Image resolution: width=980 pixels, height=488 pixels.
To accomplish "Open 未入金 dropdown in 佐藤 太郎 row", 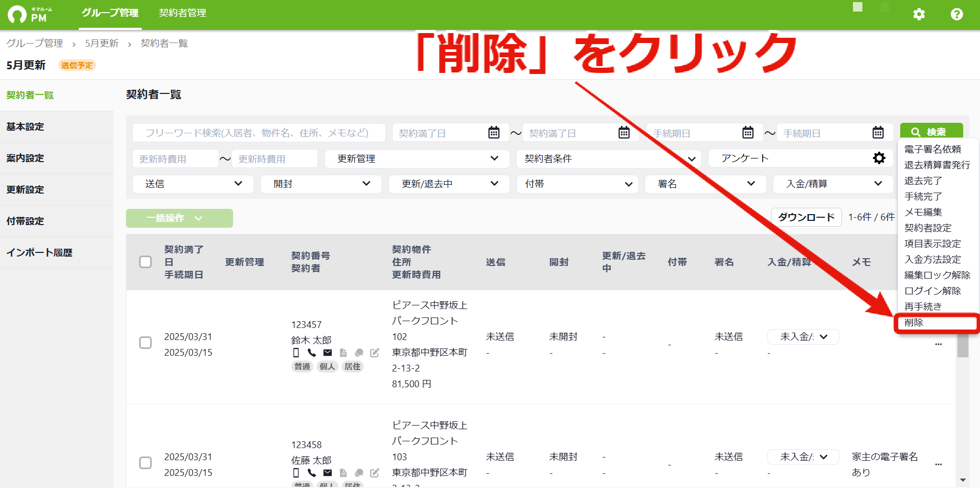I will (x=803, y=457).
